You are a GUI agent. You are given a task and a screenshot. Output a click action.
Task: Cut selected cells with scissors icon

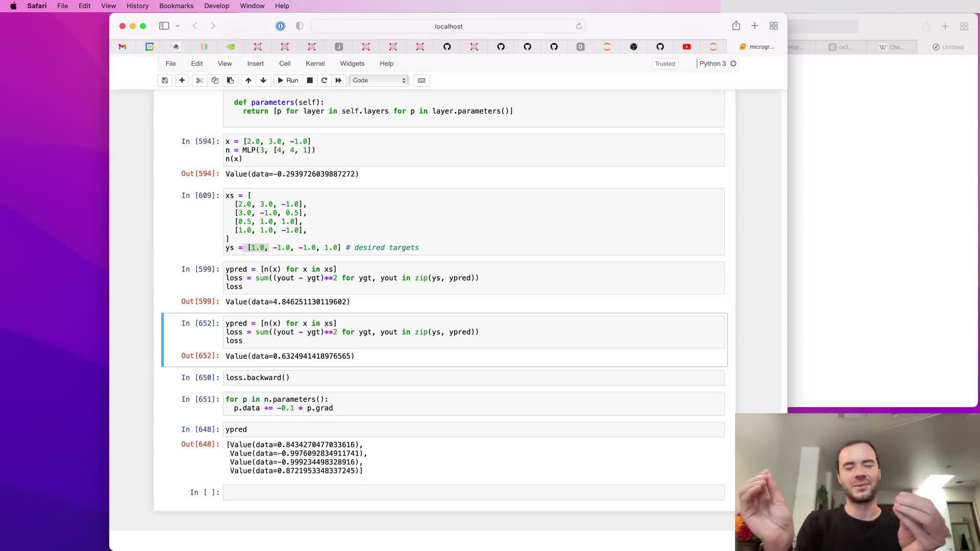[x=200, y=80]
